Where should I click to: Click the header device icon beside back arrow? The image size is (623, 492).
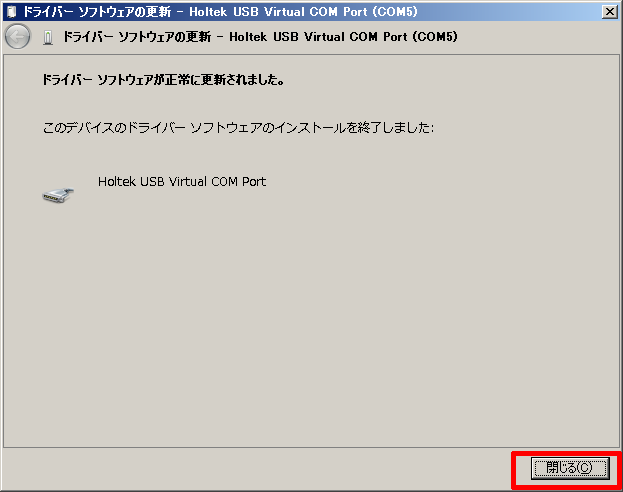pyautogui.click(x=48, y=37)
